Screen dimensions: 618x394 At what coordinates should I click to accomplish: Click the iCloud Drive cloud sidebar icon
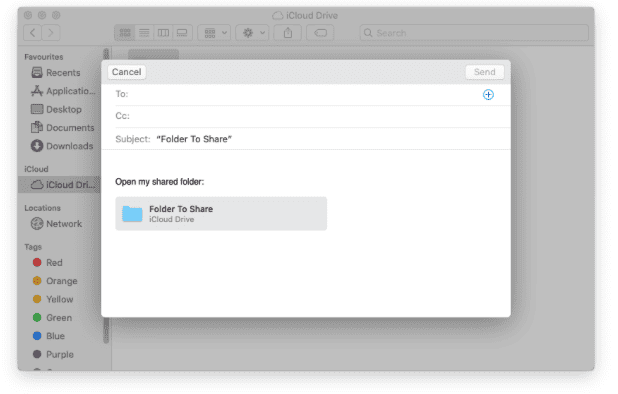tap(37, 184)
